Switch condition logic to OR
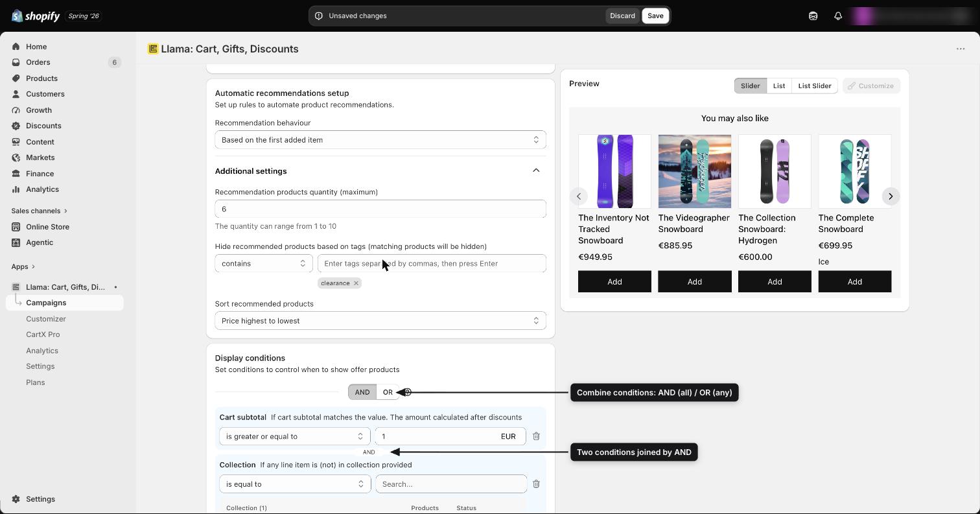This screenshot has height=514, width=980. pyautogui.click(x=388, y=392)
